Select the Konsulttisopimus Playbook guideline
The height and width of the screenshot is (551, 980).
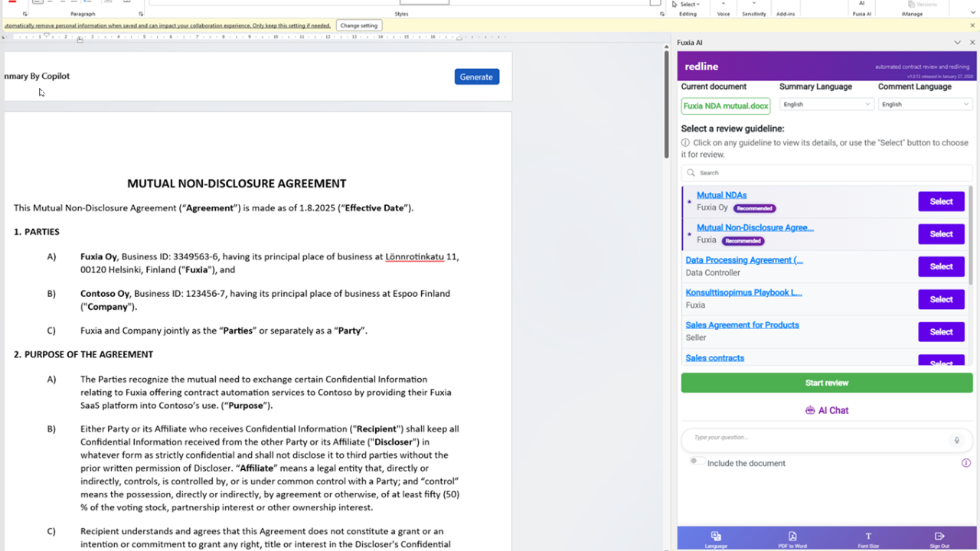[x=941, y=299]
